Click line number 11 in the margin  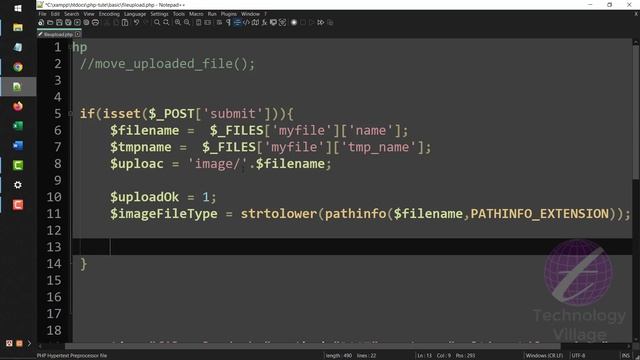pyautogui.click(x=53, y=214)
